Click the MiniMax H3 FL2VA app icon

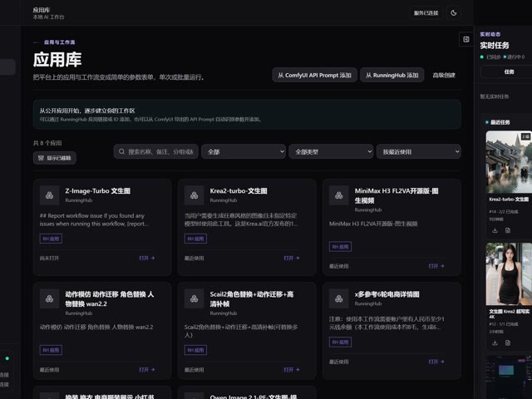[x=339, y=195]
